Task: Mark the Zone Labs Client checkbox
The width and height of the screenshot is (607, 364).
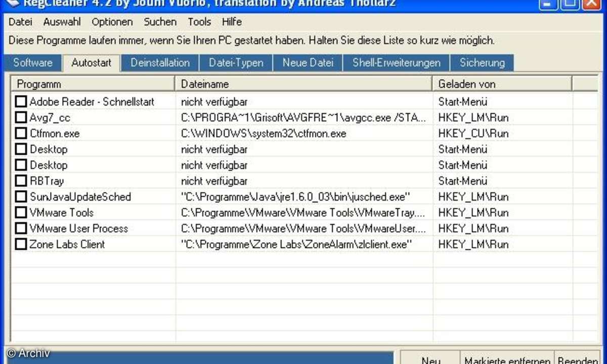Action: pos(21,244)
